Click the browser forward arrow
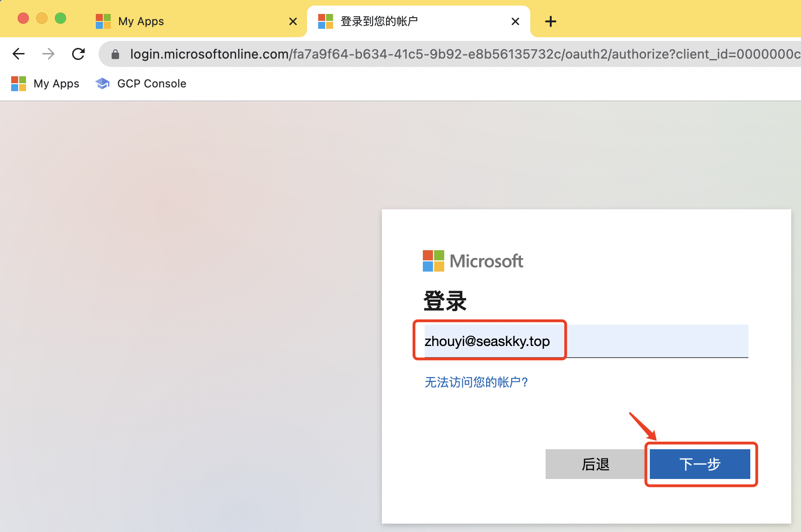This screenshot has height=532, width=801. (48, 54)
